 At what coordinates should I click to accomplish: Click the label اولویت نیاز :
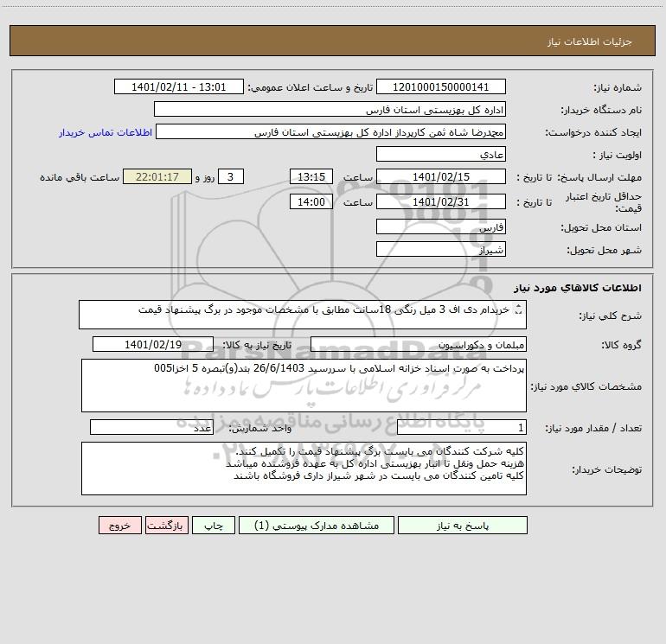tap(618, 156)
